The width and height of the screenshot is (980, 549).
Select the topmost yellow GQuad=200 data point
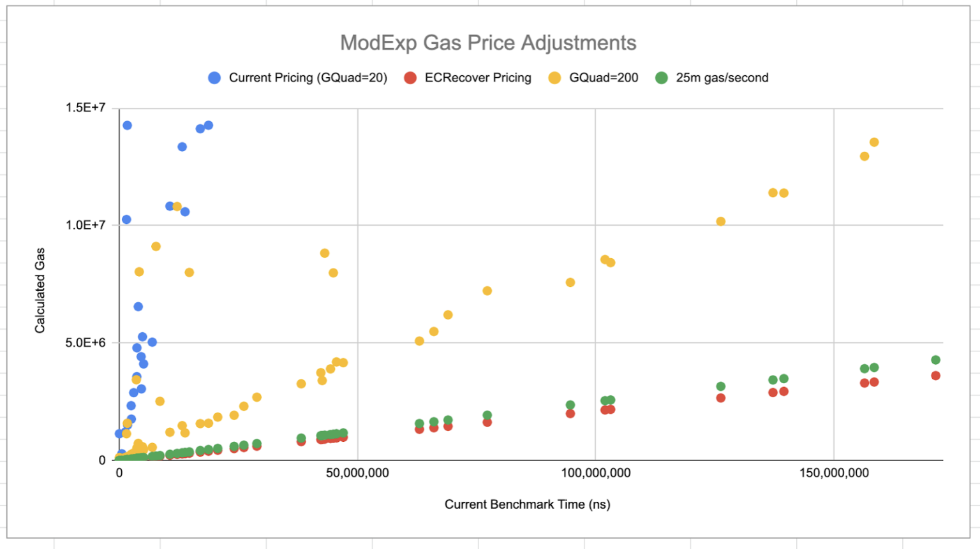coord(874,142)
